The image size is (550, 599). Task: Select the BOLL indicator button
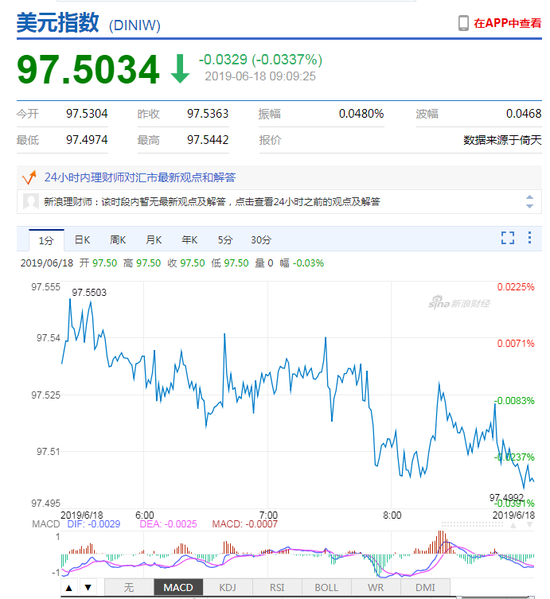coord(327,588)
